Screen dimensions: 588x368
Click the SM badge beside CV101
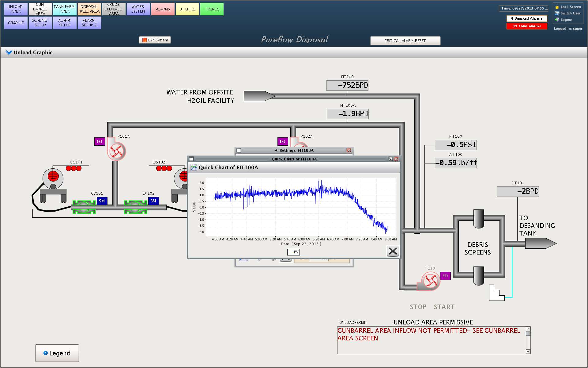click(102, 201)
